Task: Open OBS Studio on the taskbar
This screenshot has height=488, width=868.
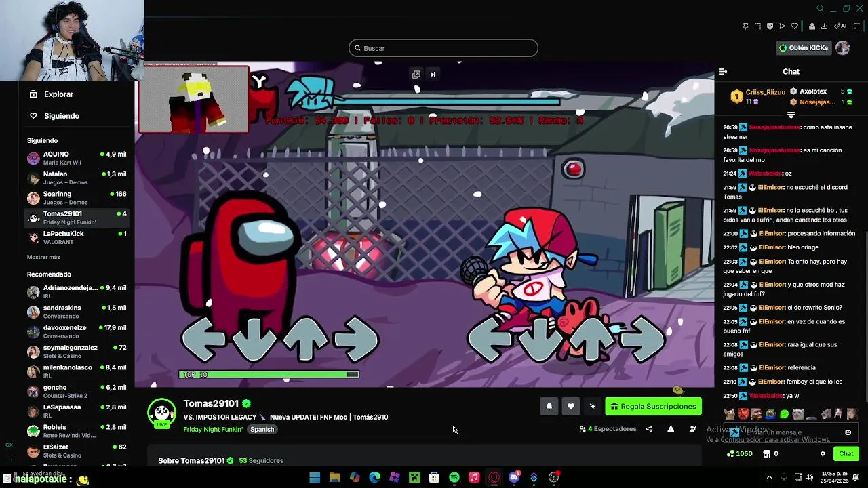Action: tap(553, 478)
